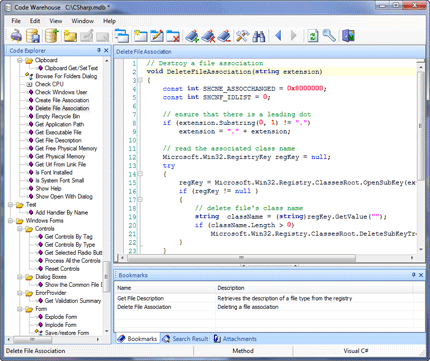This screenshot has height=361, width=430.
Task: Open the hammer and wrench tools icon
Action: [x=242, y=36]
